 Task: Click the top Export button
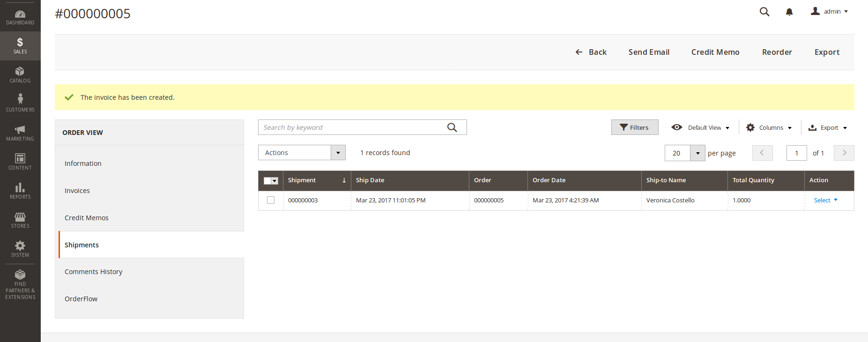[827, 52]
